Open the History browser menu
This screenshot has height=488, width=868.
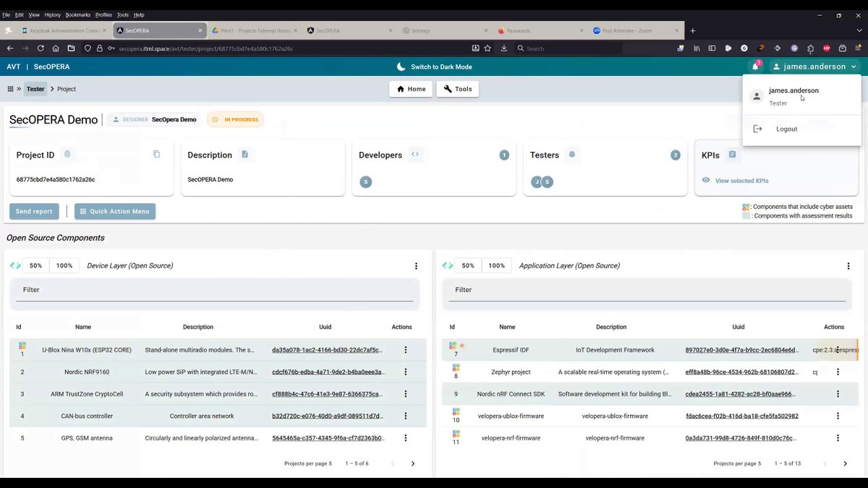(53, 14)
